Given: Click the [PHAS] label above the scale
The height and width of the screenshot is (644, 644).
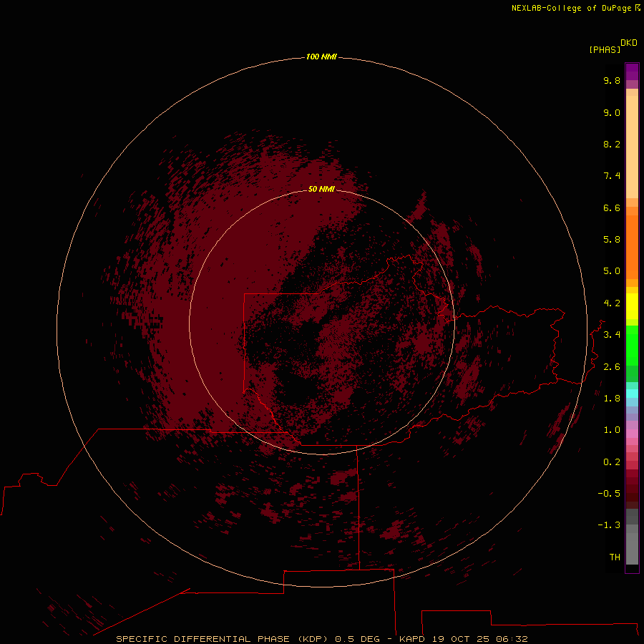Looking at the screenshot, I should (605, 50).
